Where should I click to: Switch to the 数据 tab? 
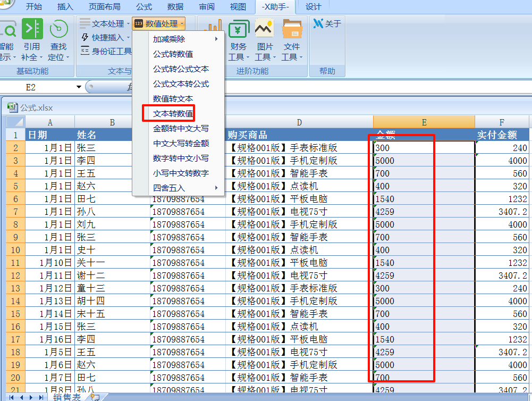pos(175,6)
